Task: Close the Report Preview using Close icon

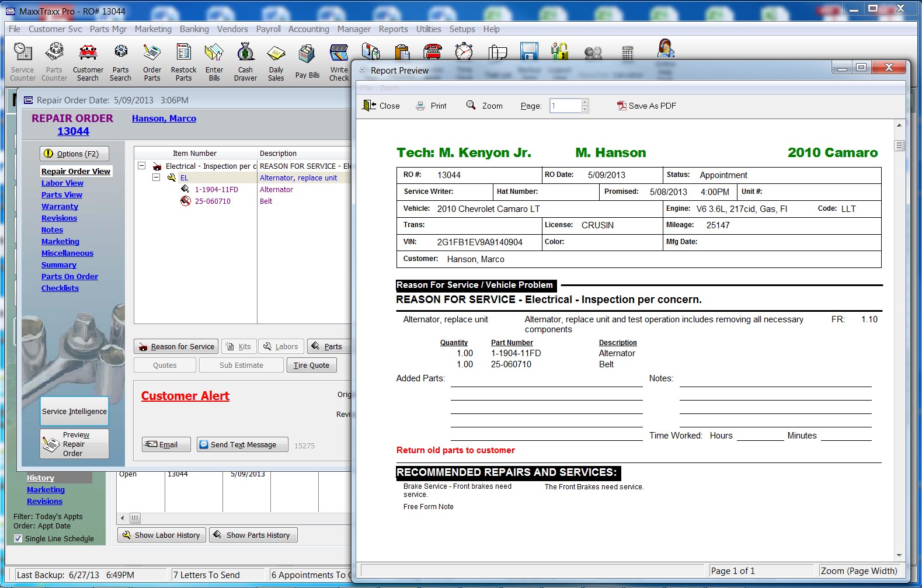Action: click(381, 106)
